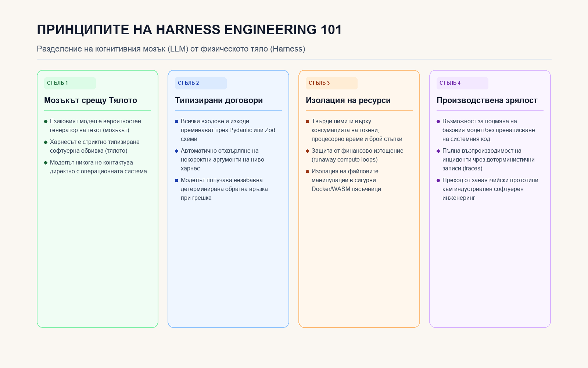Screen dimensions: 588x368
Task: Click bullet text Моделът получава незабавна обратна връзка
Action: 224,189
